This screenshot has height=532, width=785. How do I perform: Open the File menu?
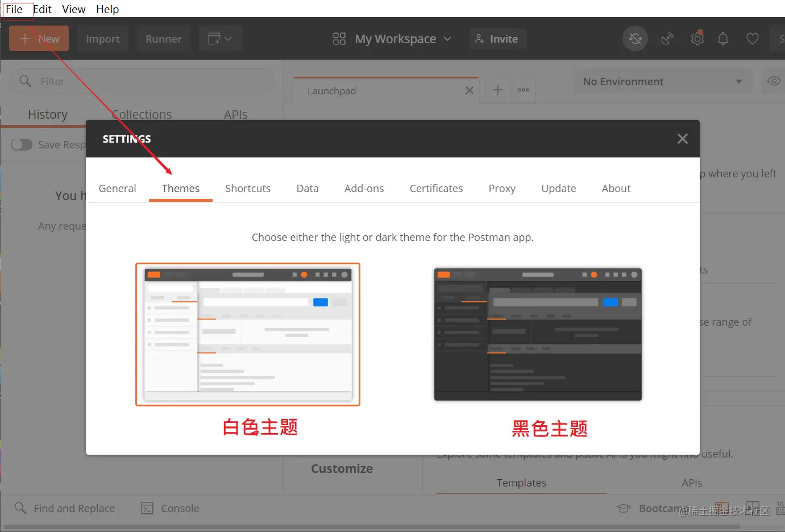tap(14, 10)
